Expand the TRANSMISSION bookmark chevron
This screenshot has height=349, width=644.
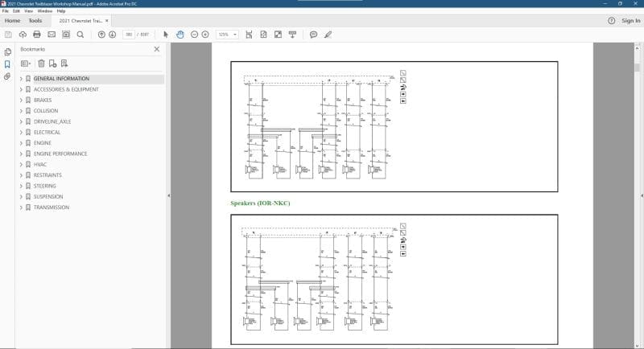click(21, 207)
